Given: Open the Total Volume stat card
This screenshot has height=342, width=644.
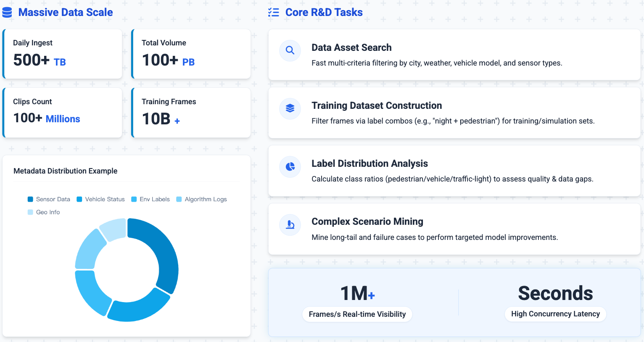Looking at the screenshot, I should pyautogui.click(x=191, y=54).
